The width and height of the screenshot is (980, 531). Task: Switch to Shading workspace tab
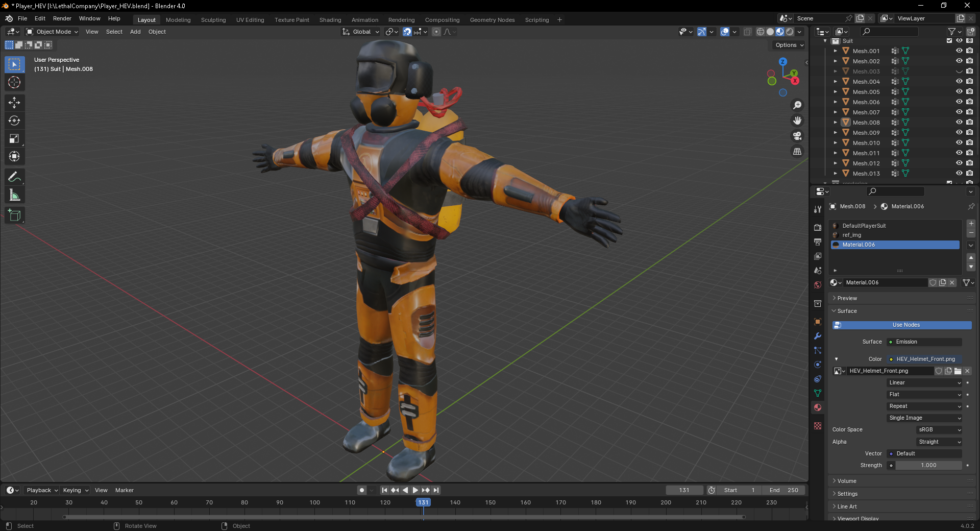(330, 20)
